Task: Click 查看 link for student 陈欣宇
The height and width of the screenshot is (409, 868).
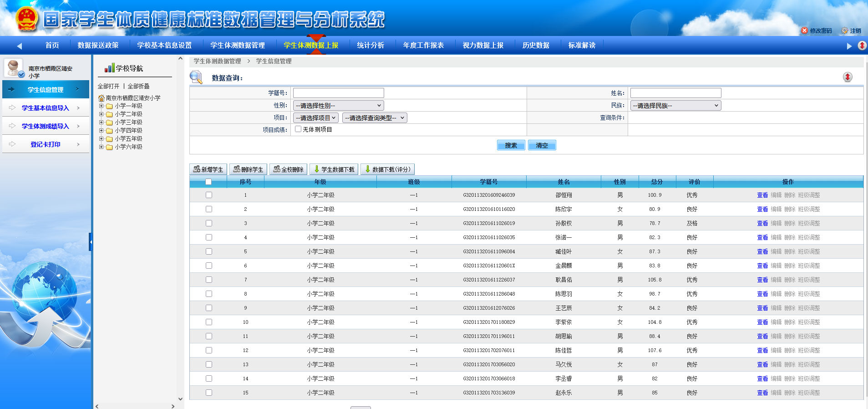Action: tap(762, 209)
